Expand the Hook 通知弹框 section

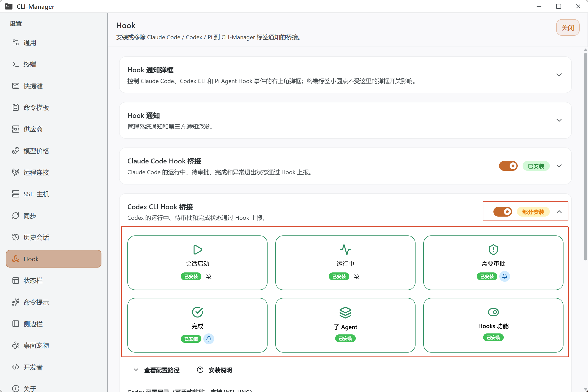point(559,75)
